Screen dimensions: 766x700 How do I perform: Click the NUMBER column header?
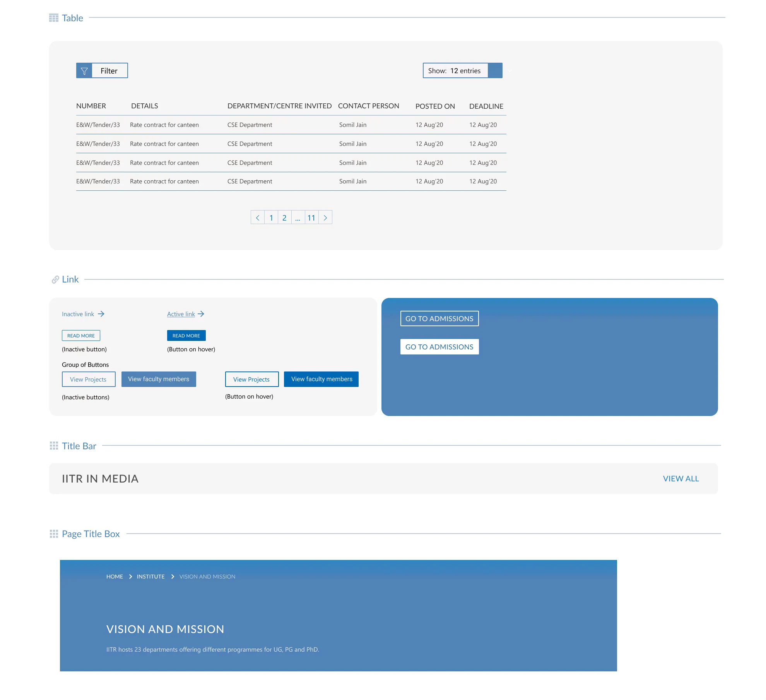[x=91, y=106]
